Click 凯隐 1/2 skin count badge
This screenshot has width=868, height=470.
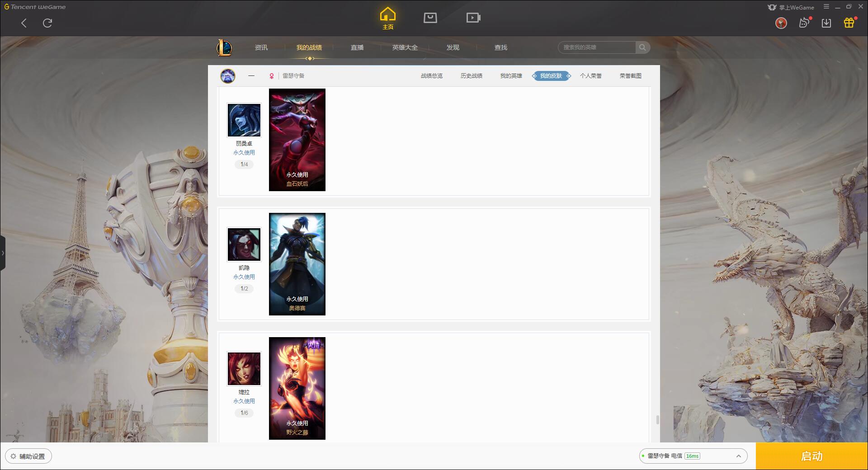pos(244,289)
